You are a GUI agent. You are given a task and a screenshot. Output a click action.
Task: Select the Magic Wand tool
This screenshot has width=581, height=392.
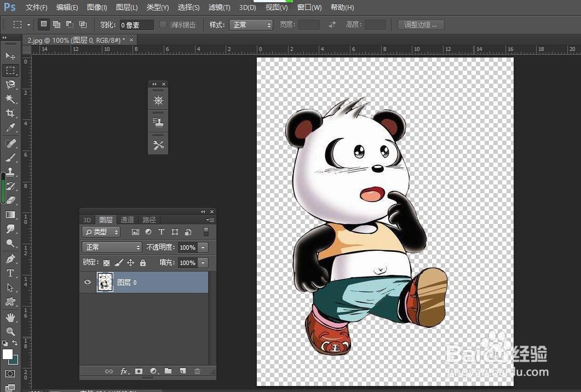point(10,99)
